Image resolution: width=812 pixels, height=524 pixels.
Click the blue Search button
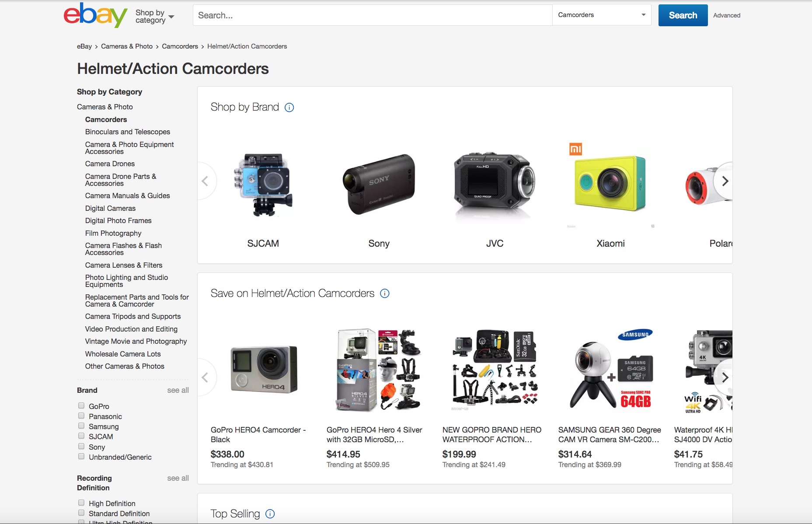click(683, 15)
